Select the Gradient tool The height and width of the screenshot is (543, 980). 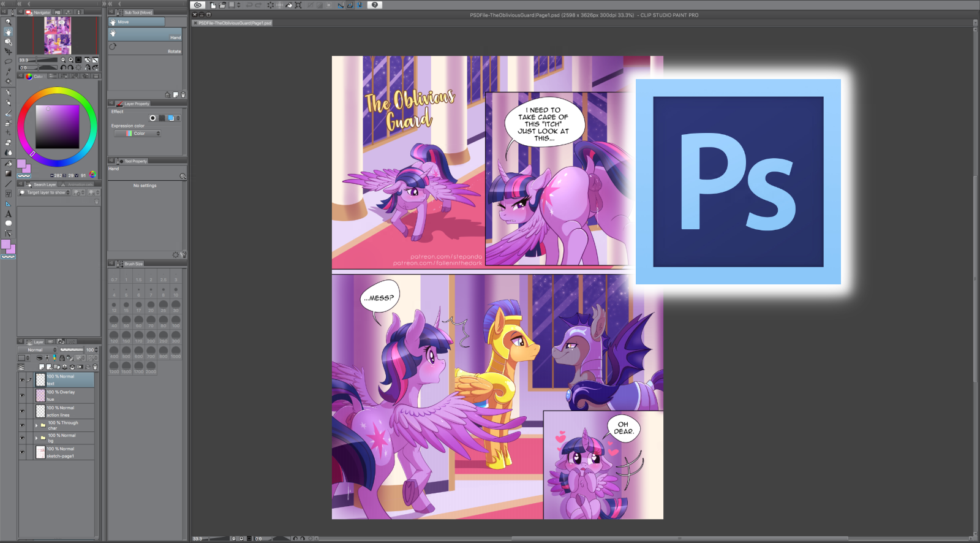pos(8,173)
